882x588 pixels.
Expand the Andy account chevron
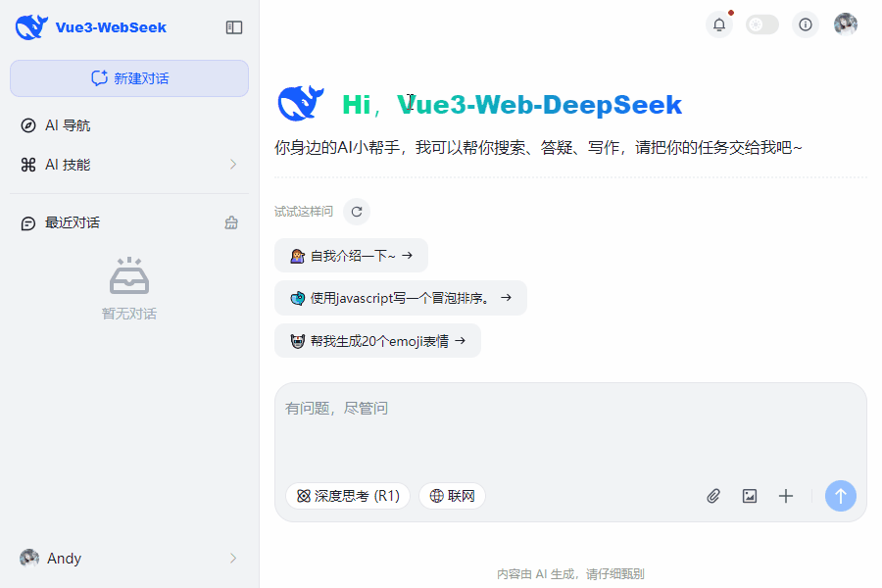click(233, 559)
